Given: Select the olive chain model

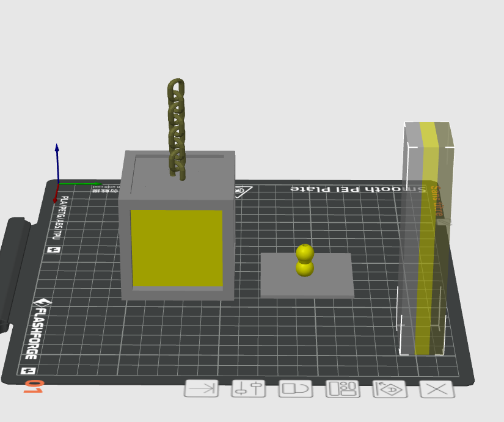Looking at the screenshot, I should [177, 129].
